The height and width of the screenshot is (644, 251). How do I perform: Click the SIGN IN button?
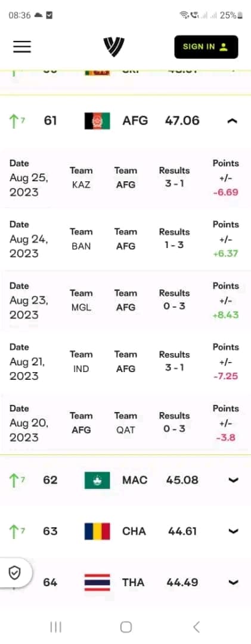point(206,47)
